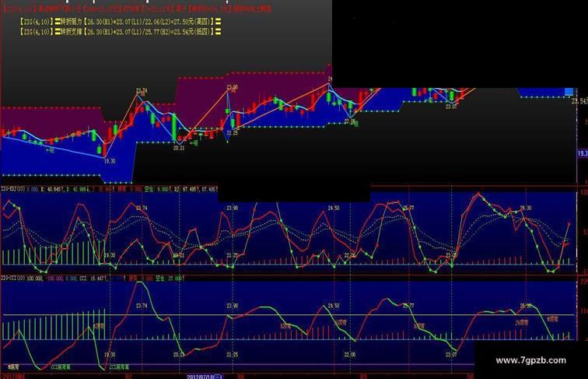The width and height of the screenshot is (588, 379).
Task: Click the red ZIG summary line at the top
Action: [137, 9]
